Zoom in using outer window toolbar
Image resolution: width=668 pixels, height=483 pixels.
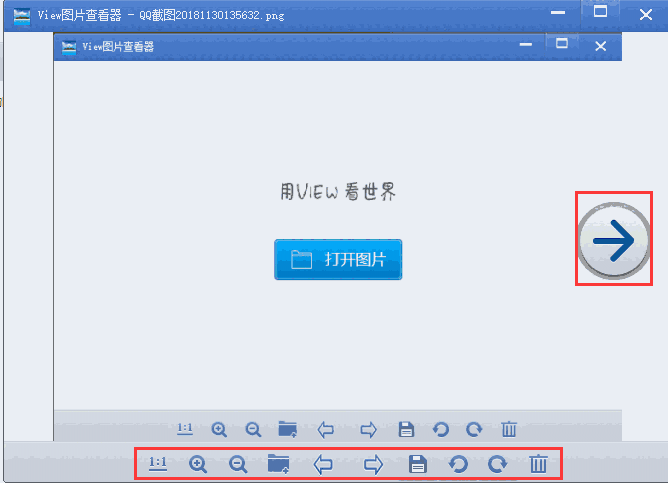198,464
